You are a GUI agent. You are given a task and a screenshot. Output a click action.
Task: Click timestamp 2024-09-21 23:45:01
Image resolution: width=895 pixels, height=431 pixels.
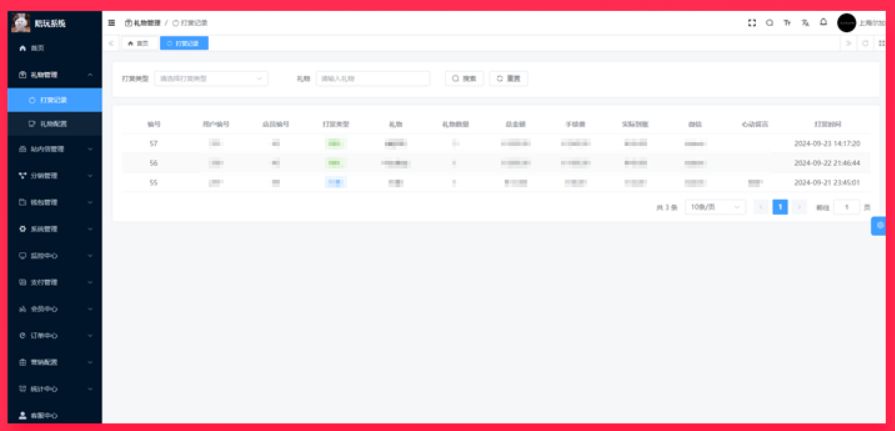[827, 183]
